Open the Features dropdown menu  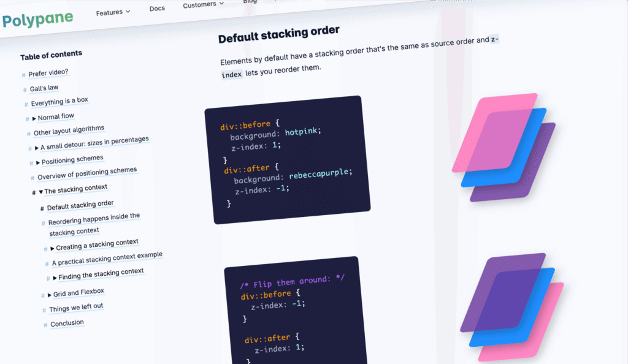point(112,11)
